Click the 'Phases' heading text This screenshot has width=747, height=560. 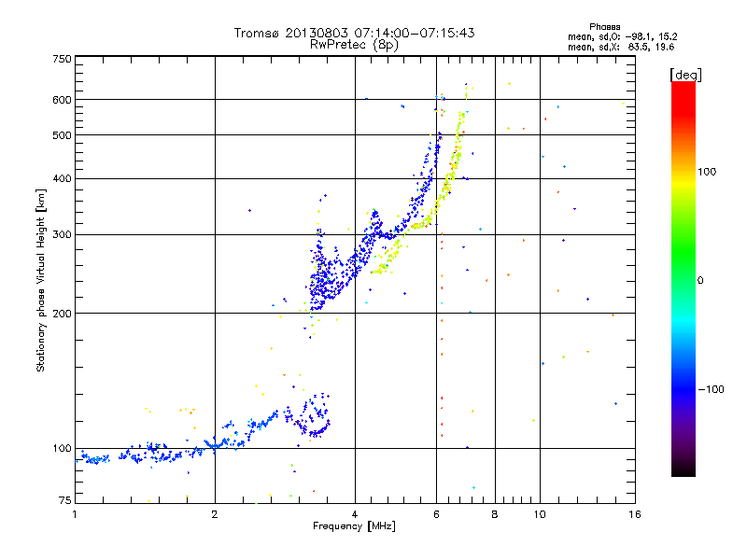coord(604,27)
